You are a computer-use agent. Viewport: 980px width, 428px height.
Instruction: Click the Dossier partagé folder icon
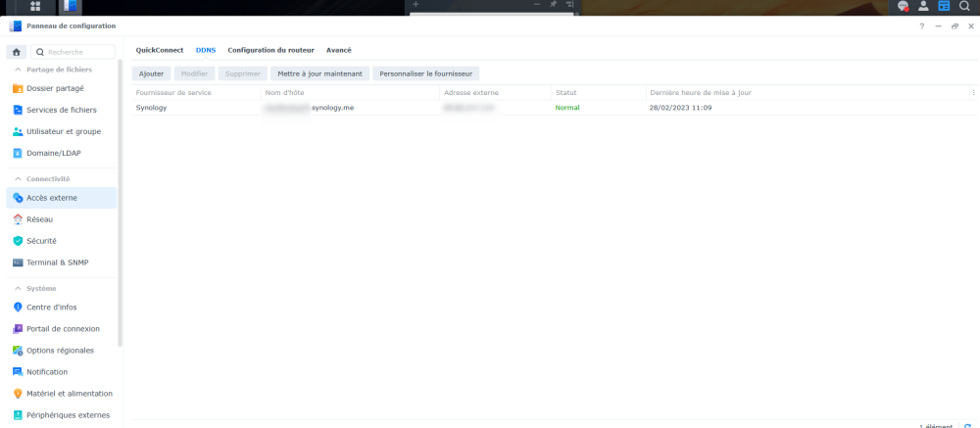tap(18, 88)
